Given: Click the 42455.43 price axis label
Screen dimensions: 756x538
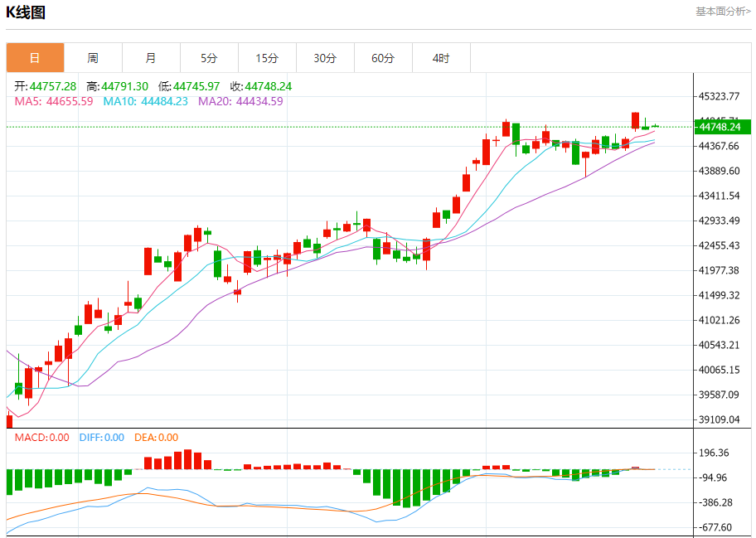Looking at the screenshot, I should point(719,245).
